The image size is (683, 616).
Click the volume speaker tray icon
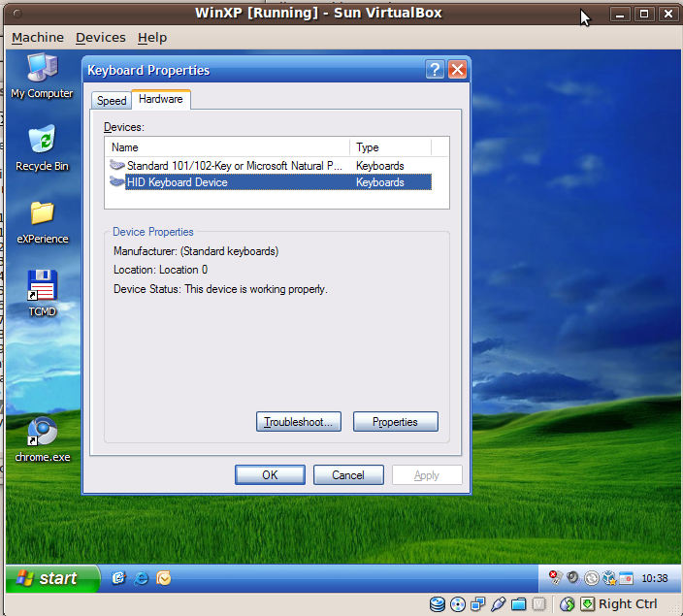tap(572, 577)
